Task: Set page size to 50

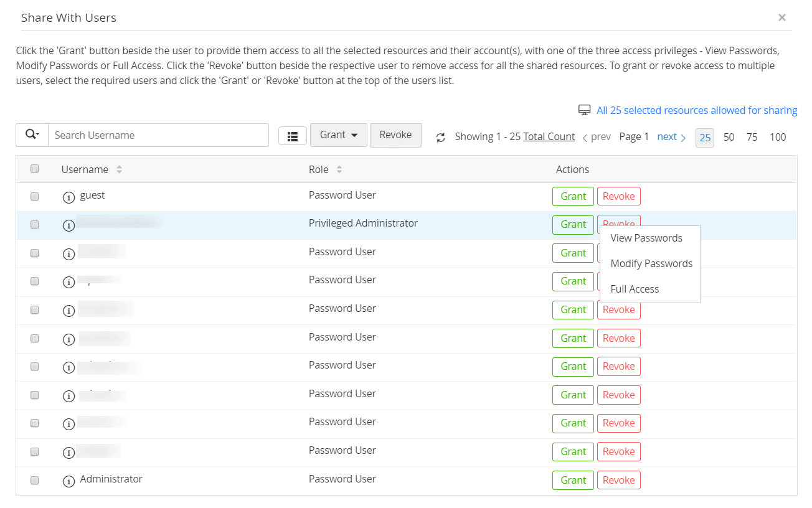Action: coord(729,137)
